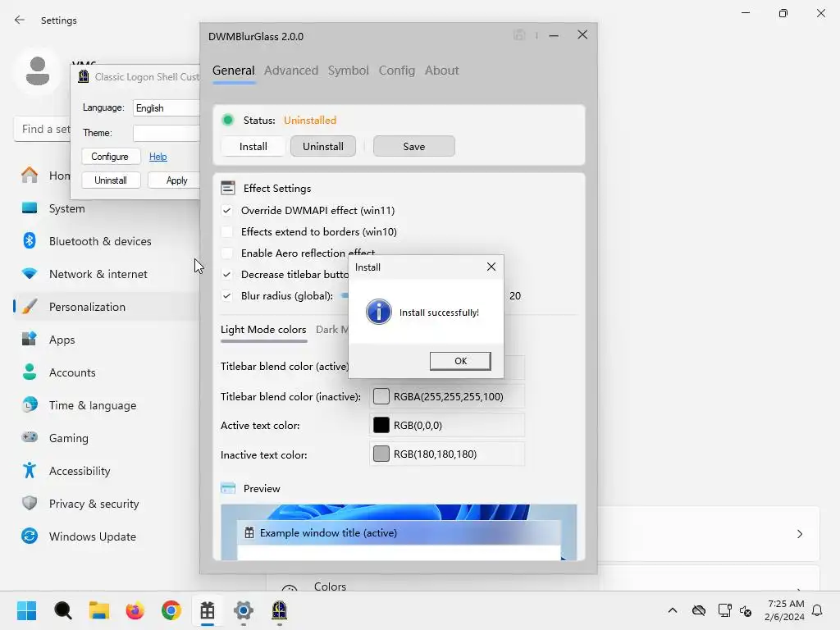The height and width of the screenshot is (630, 840).
Task: Show hidden system tray icons
Action: [x=673, y=610]
